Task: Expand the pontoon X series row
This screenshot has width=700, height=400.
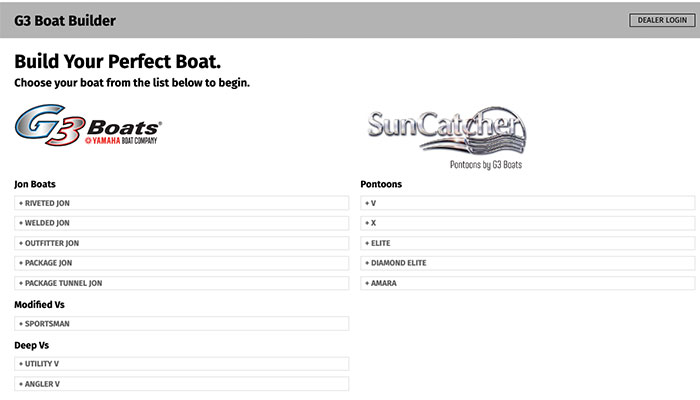Action: click(528, 223)
